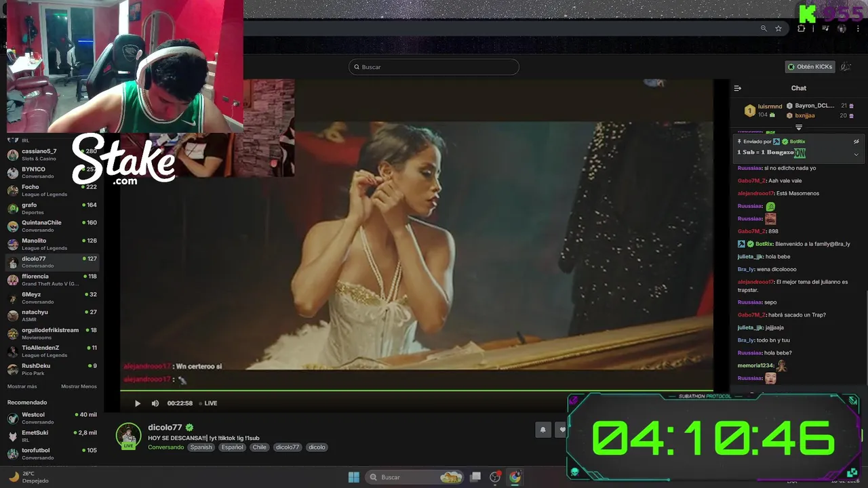Open 6Meyz channel in sidebar
868x488 pixels.
pyautogui.click(x=52, y=298)
